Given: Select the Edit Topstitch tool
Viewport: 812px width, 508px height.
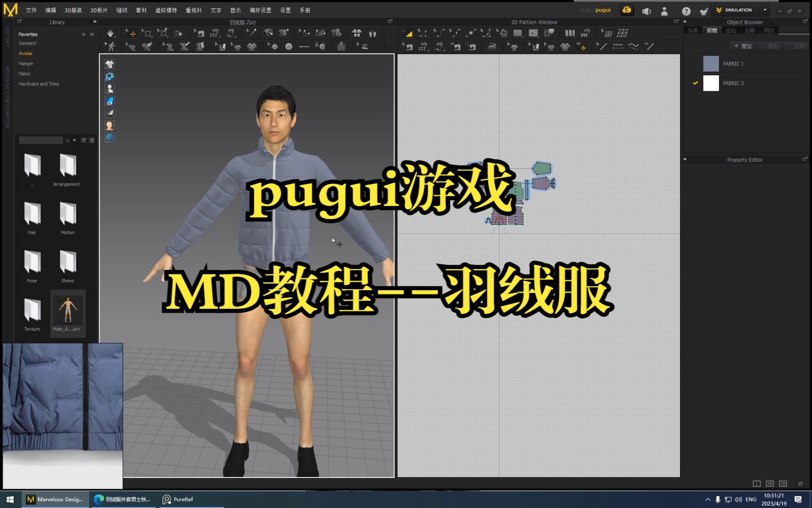Looking at the screenshot, I should pyautogui.click(x=602, y=47).
